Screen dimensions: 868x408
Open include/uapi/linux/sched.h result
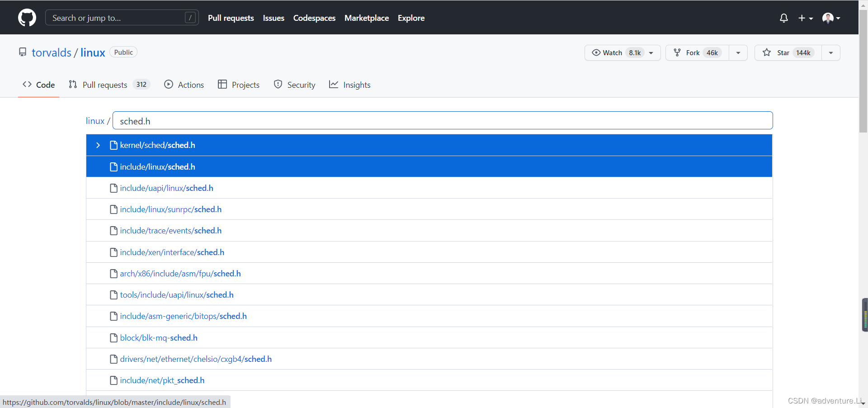coord(429,188)
